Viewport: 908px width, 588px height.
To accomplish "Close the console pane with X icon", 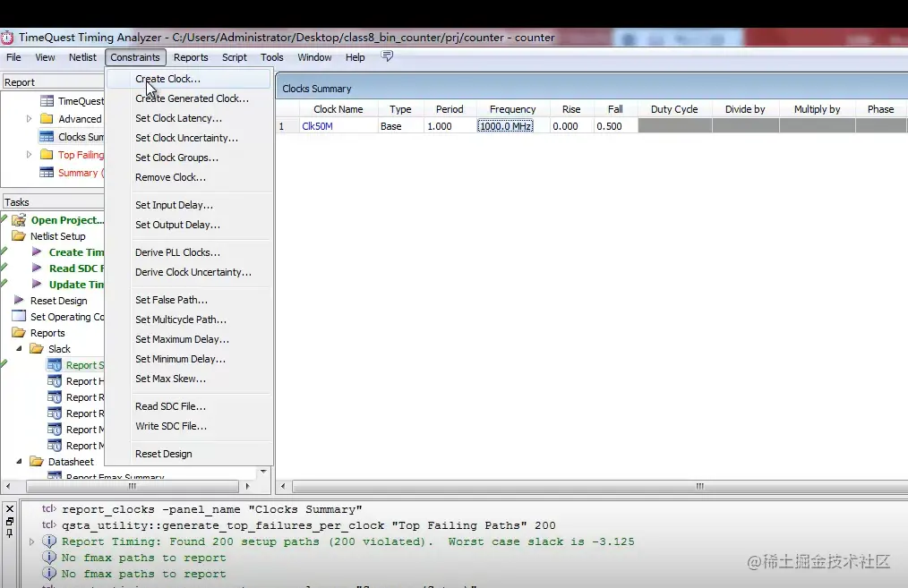I will (x=10, y=508).
